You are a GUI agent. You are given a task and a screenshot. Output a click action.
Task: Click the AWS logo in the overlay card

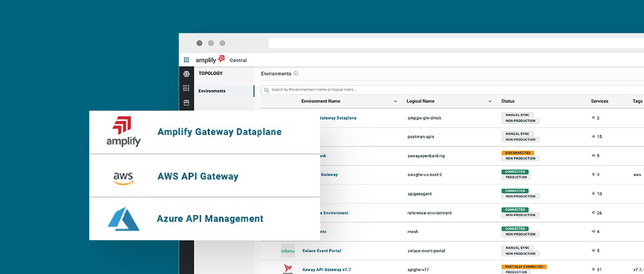click(123, 176)
